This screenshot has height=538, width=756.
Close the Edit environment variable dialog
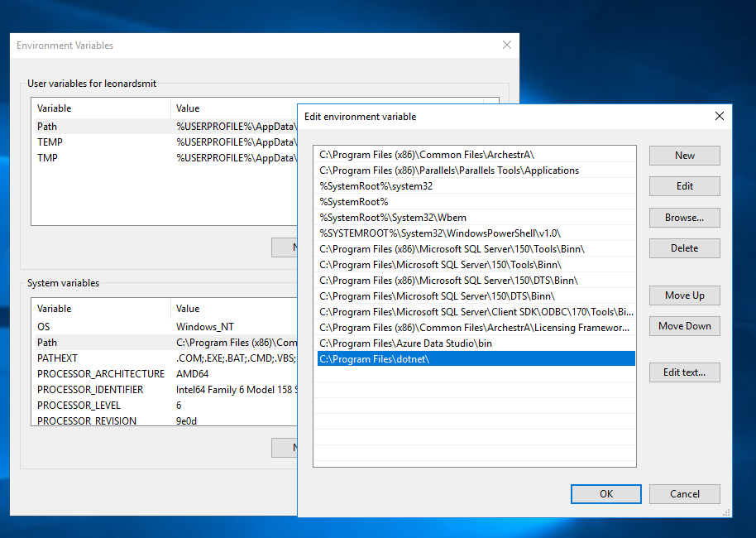point(719,117)
